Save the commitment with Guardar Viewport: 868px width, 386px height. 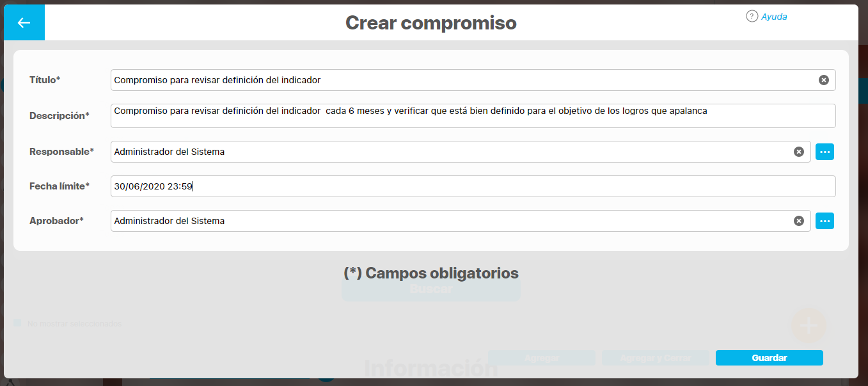tap(769, 358)
